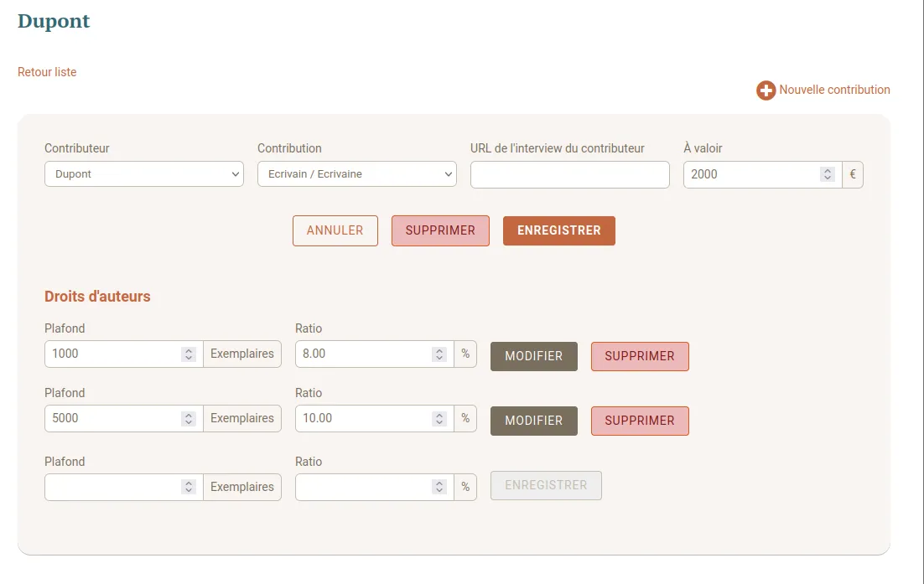Image resolution: width=924 pixels, height=584 pixels.
Task: Click the Plafond field containing 1000
Action: pos(124,354)
